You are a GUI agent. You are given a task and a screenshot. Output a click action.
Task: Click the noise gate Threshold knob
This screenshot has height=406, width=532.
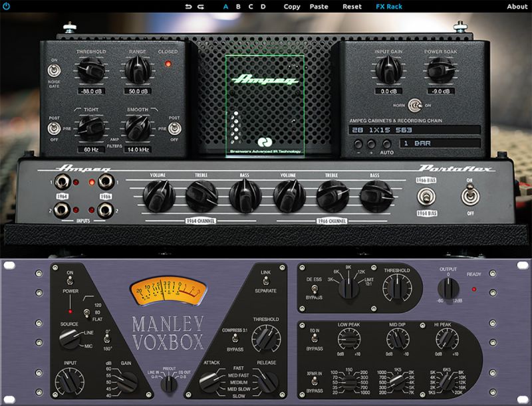[x=91, y=70]
